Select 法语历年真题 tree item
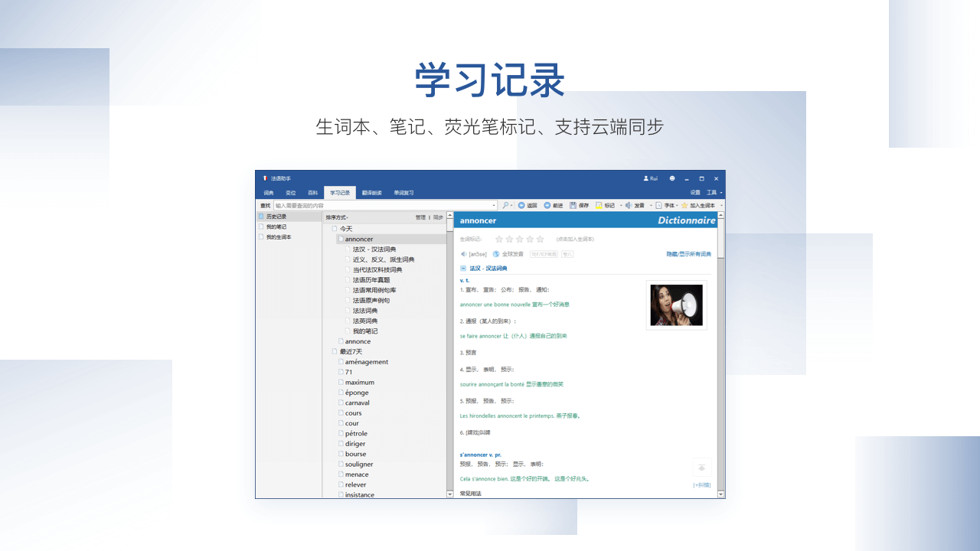Image resolution: width=980 pixels, height=551 pixels. click(x=371, y=280)
